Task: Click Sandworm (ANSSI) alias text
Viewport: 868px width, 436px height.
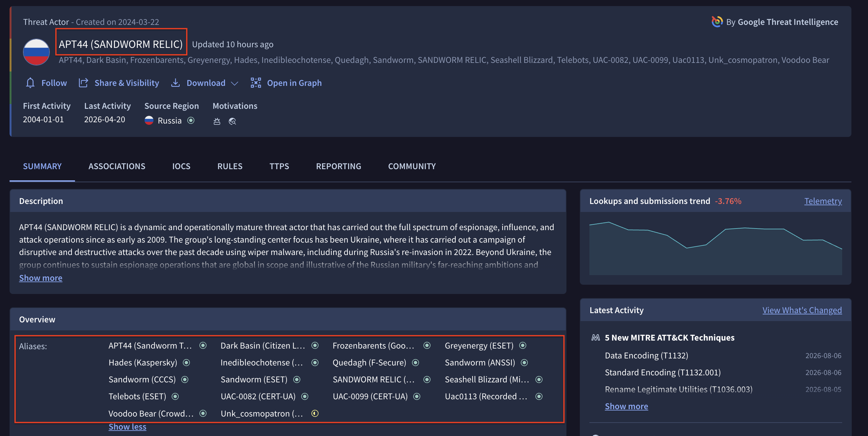Action: coord(480,363)
